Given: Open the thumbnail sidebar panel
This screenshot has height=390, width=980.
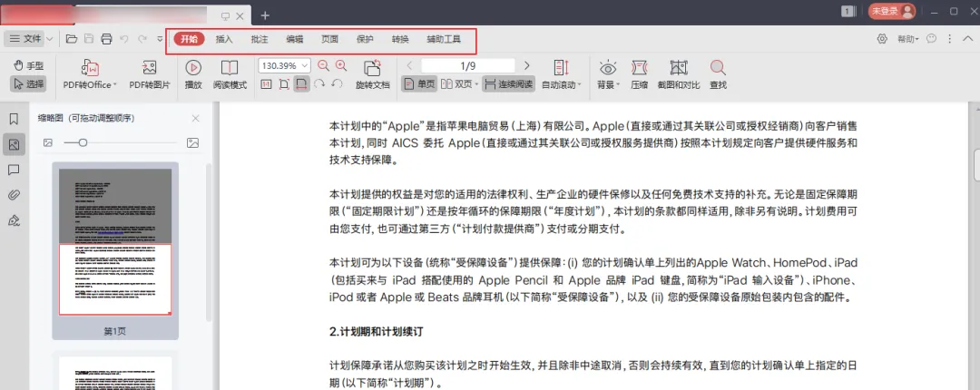Looking at the screenshot, I should tap(14, 145).
